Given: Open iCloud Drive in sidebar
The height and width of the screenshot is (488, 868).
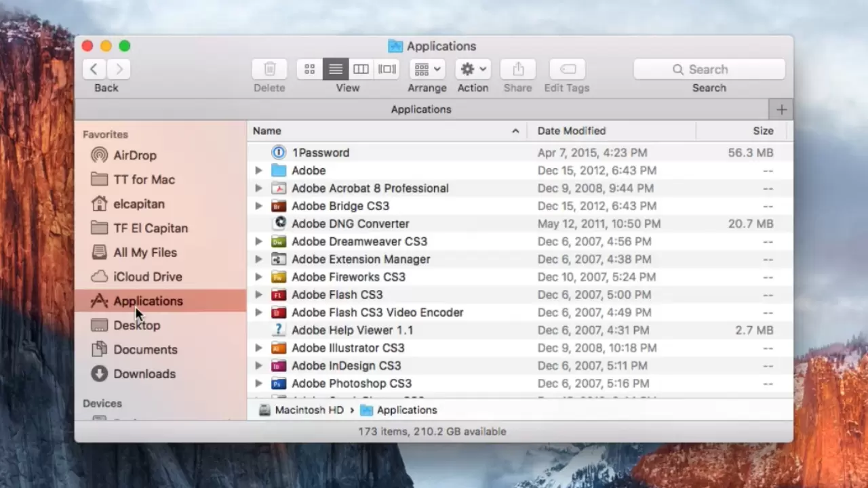Looking at the screenshot, I should [147, 277].
